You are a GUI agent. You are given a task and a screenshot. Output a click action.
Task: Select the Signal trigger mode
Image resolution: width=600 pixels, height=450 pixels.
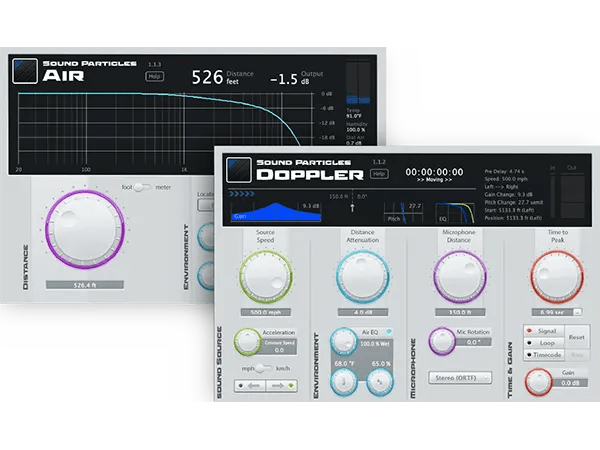(544, 331)
